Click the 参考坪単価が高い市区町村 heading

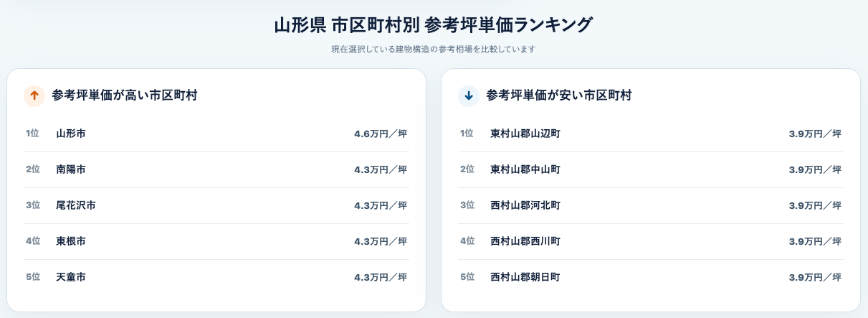click(125, 95)
